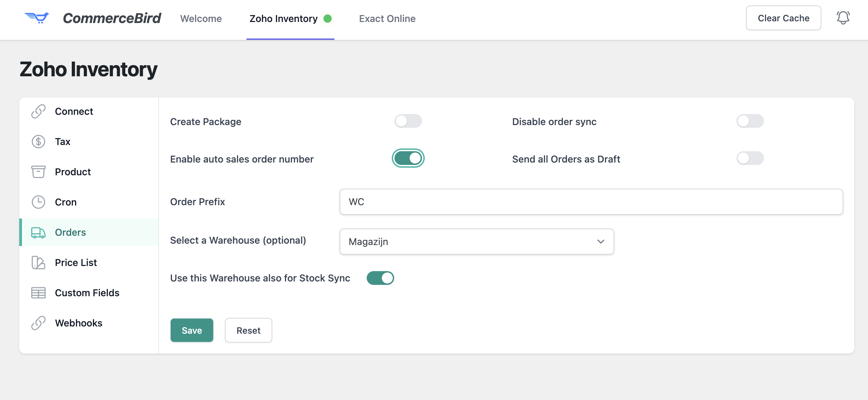Open the Price List section
This screenshot has height=400, width=868.
point(89,263)
